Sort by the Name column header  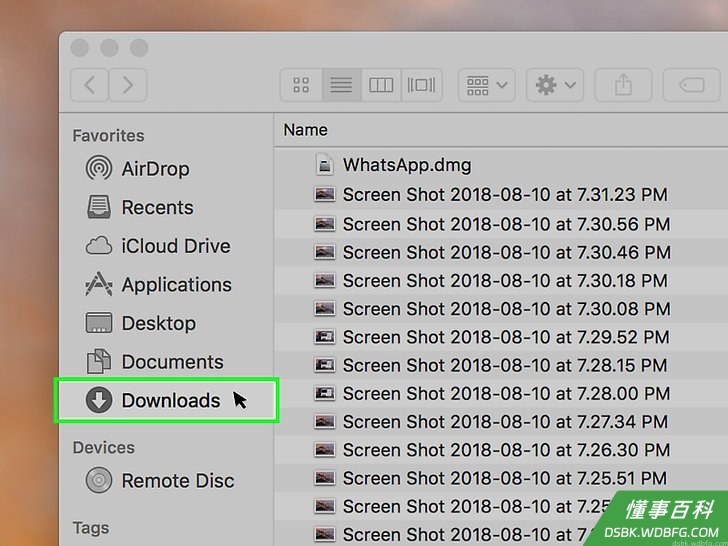coord(306,130)
